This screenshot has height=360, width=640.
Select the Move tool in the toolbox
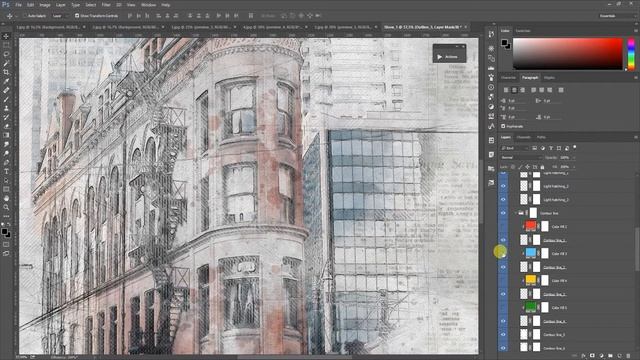point(6,36)
